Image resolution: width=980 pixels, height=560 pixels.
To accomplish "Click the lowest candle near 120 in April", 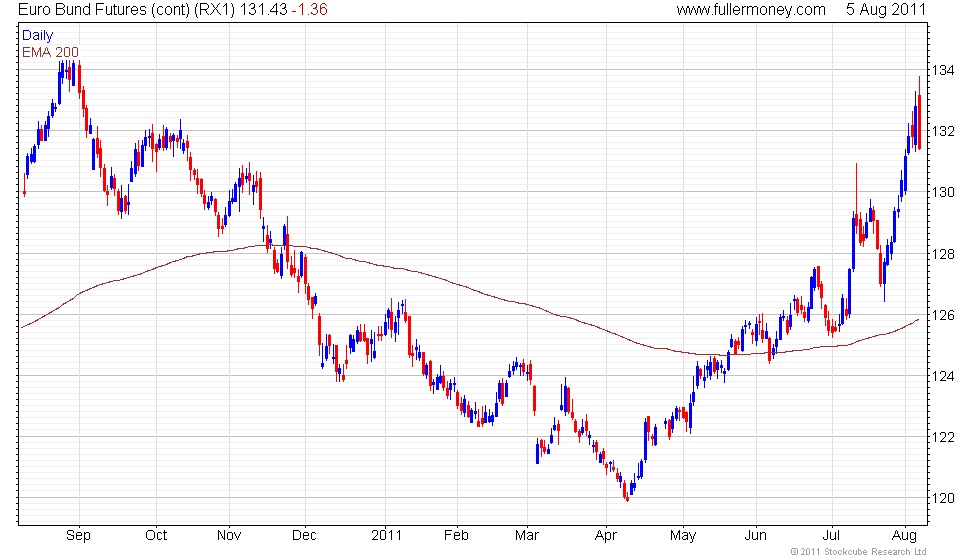I will [x=627, y=497].
